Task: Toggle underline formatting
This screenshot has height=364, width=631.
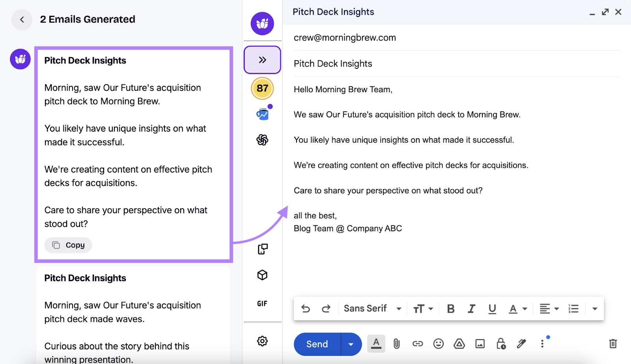Action: tap(492, 308)
